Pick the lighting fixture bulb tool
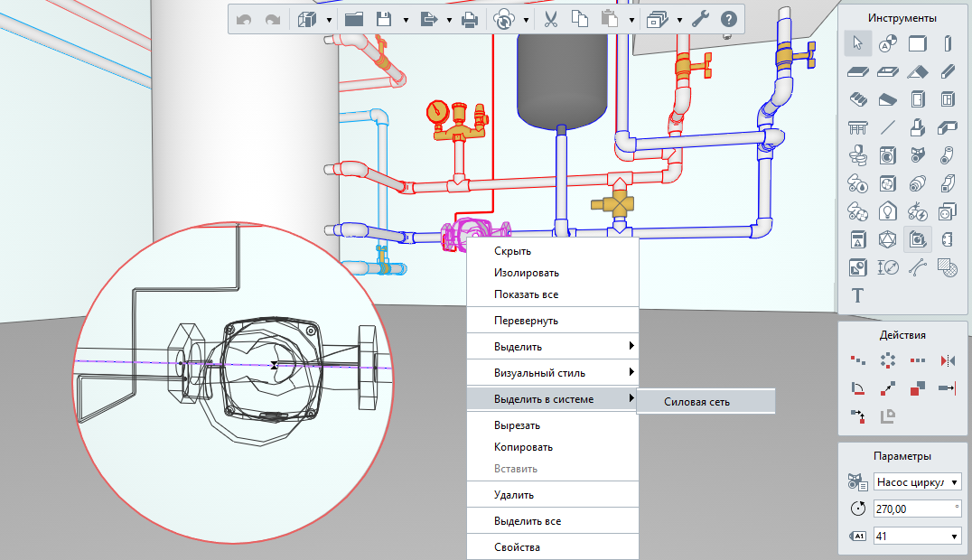972x560 pixels. click(x=888, y=211)
